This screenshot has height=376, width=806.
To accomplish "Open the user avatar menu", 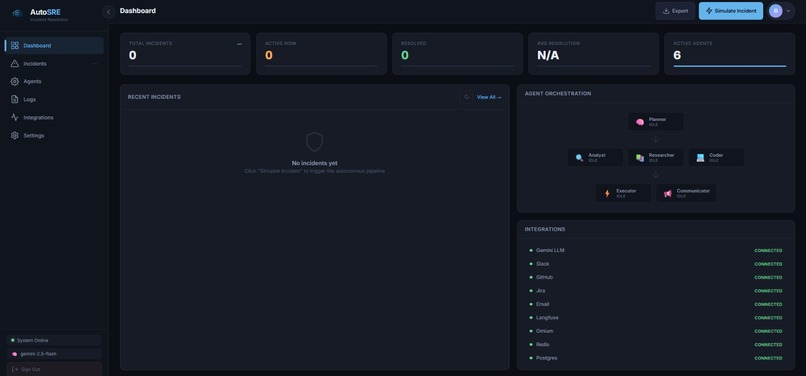I will [775, 11].
